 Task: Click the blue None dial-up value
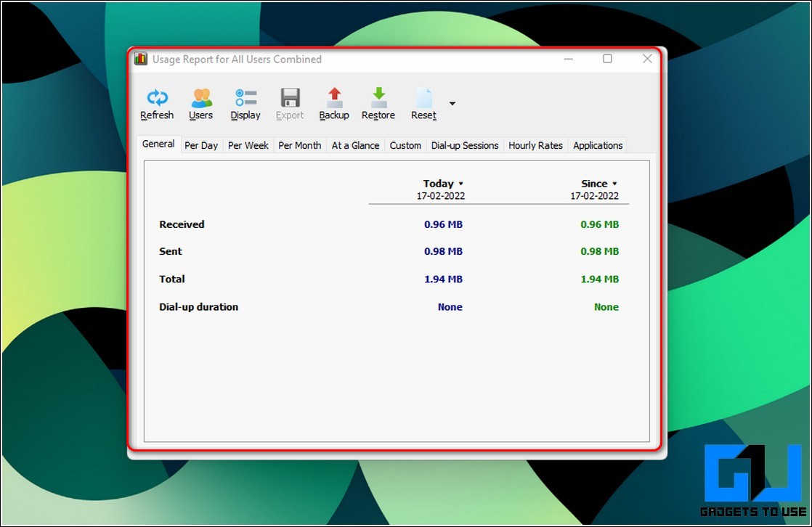450,307
